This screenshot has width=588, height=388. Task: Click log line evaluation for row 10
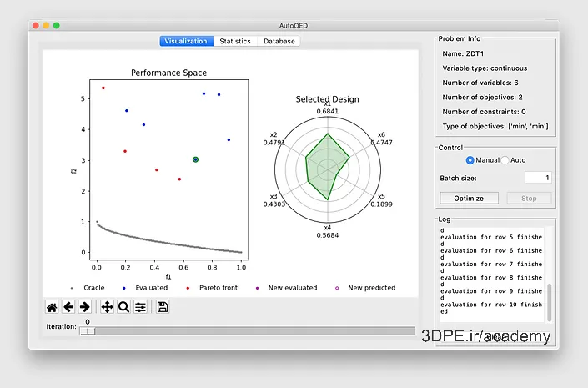pos(491,308)
